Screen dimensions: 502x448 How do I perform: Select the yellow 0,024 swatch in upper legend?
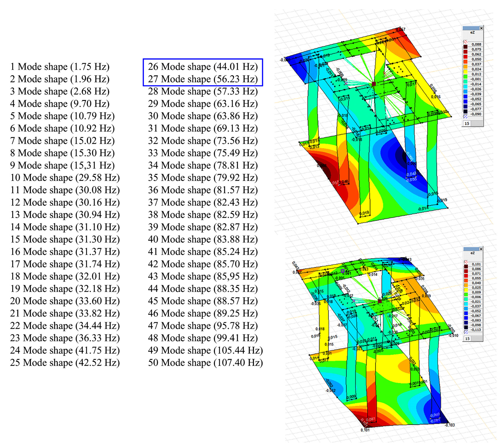tap(465, 71)
